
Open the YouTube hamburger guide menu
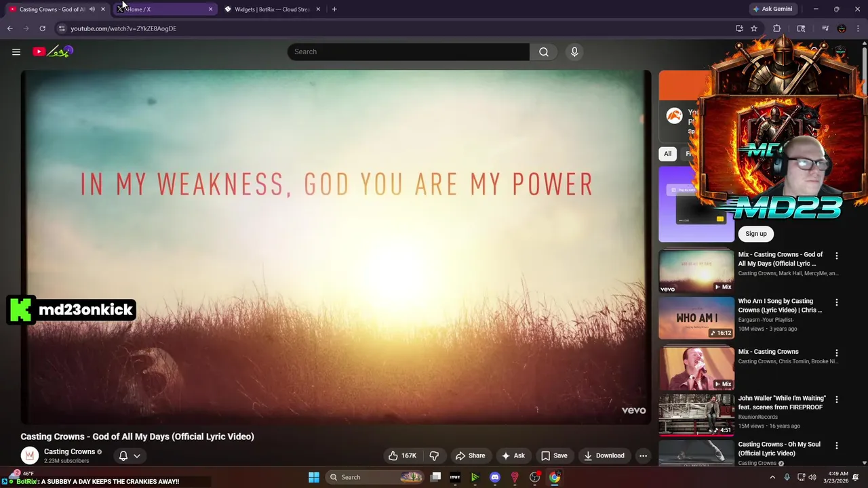point(16,52)
